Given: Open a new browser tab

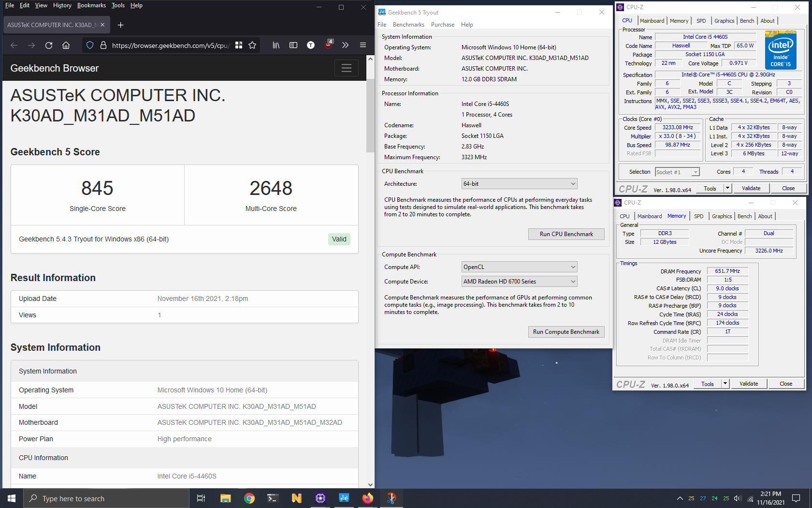Looking at the screenshot, I should coord(121,25).
